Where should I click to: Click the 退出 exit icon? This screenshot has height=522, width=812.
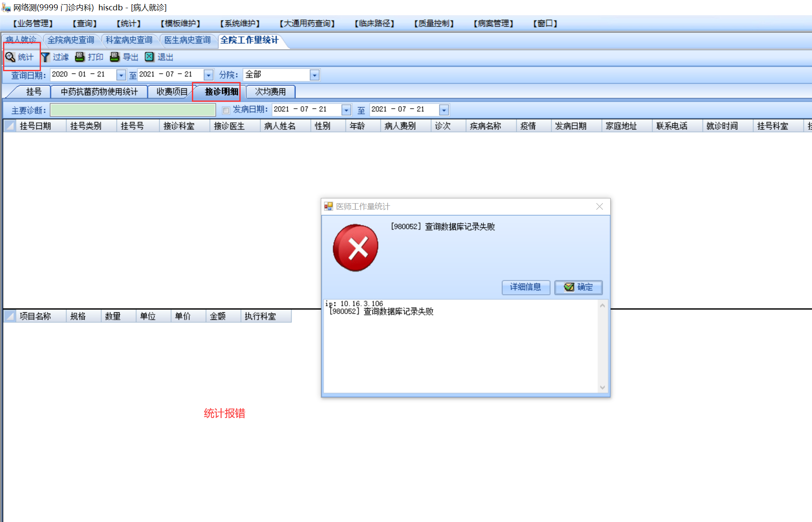coord(149,57)
